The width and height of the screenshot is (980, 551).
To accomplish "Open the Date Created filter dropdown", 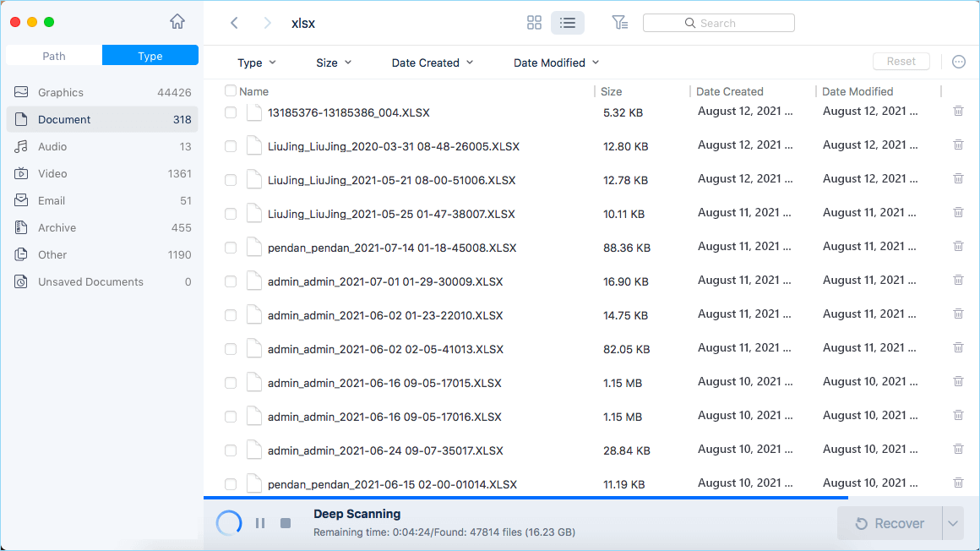I will pos(433,63).
